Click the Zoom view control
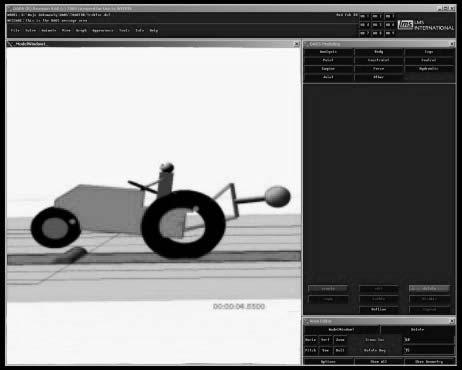This screenshot has width=462, height=370. 340,340
